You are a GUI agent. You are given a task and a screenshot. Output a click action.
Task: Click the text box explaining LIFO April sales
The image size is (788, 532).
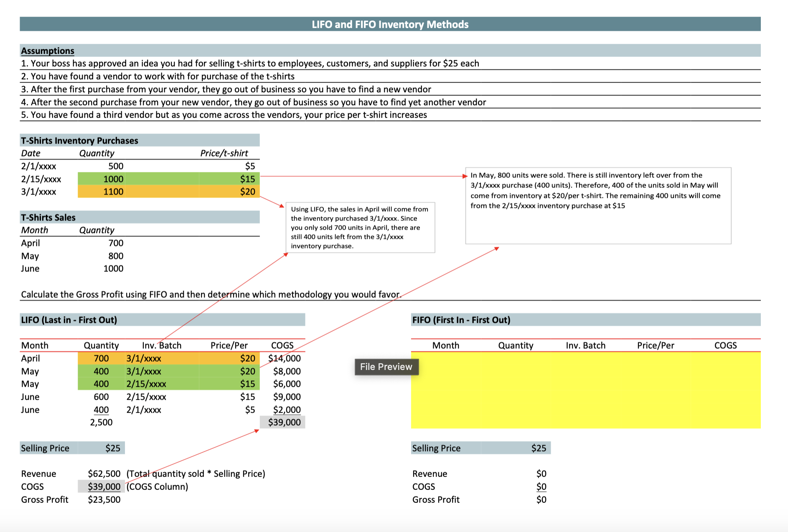coord(360,228)
